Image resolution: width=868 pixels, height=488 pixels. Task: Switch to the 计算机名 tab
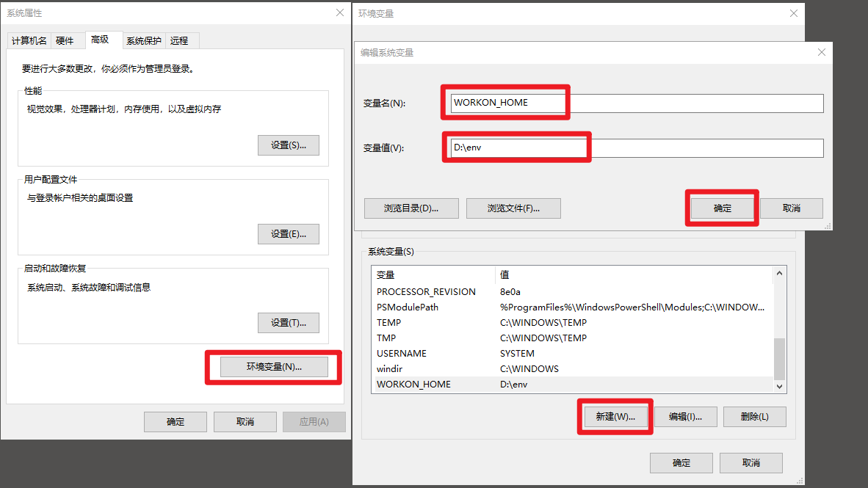coord(29,41)
